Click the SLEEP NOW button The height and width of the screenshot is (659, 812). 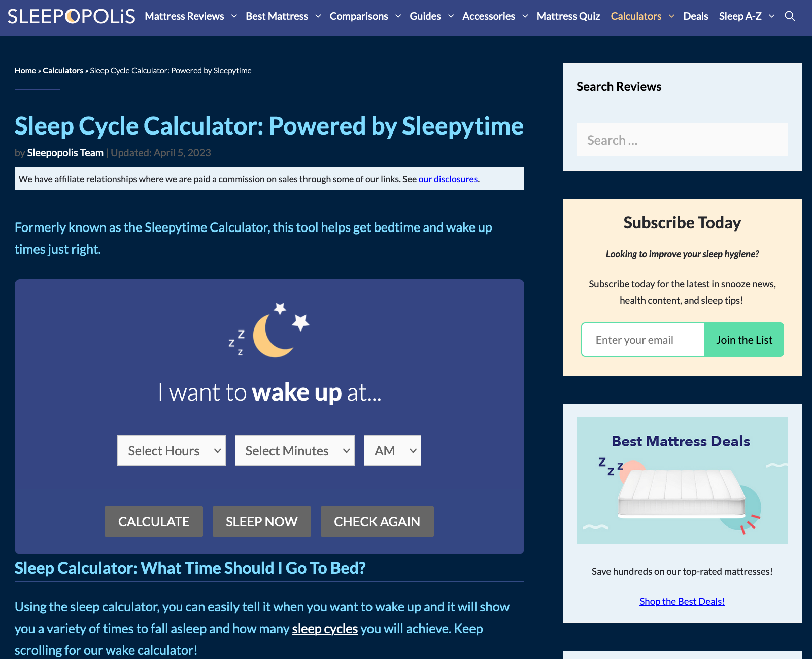[x=261, y=521]
